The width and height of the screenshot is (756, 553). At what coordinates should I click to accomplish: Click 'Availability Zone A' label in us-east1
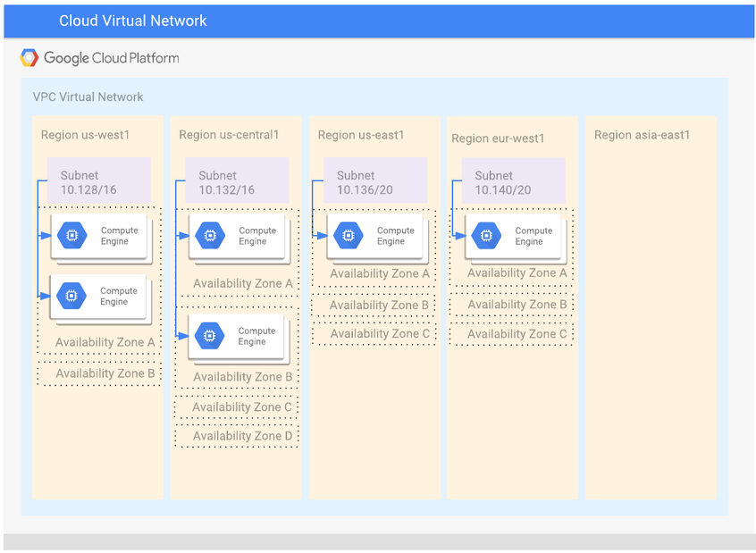[x=380, y=274]
